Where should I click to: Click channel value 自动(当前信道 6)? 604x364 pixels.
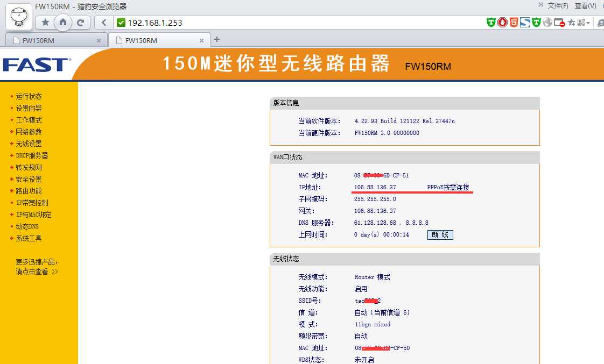pos(382,312)
